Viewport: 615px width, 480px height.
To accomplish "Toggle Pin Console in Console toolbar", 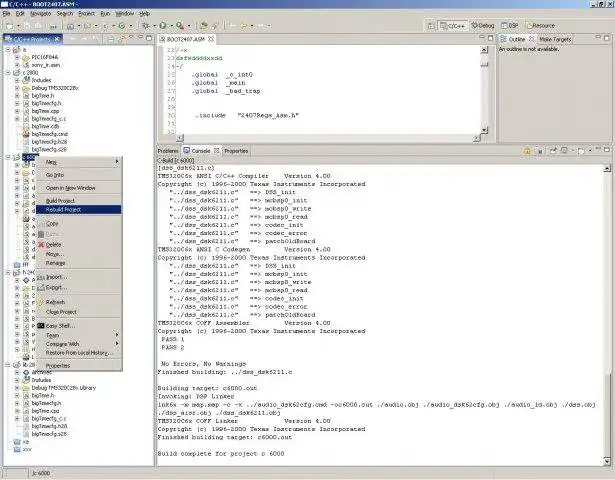I will click(x=553, y=151).
